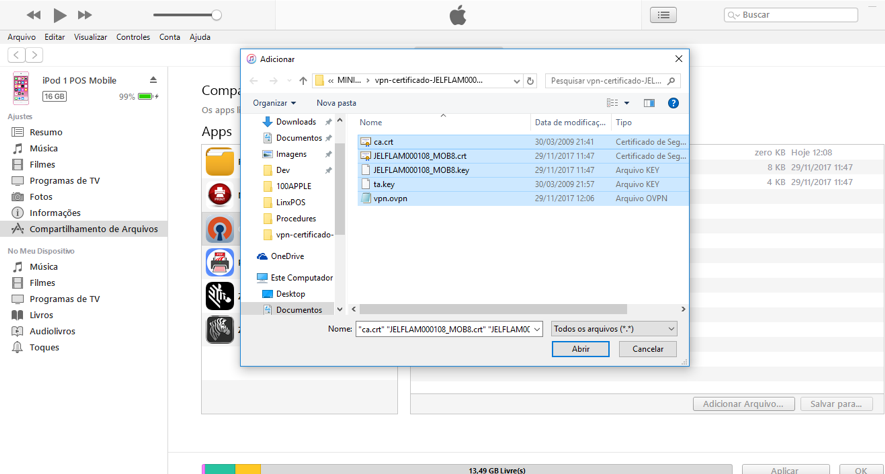Select the vpn.ovpn file

pyautogui.click(x=523, y=198)
